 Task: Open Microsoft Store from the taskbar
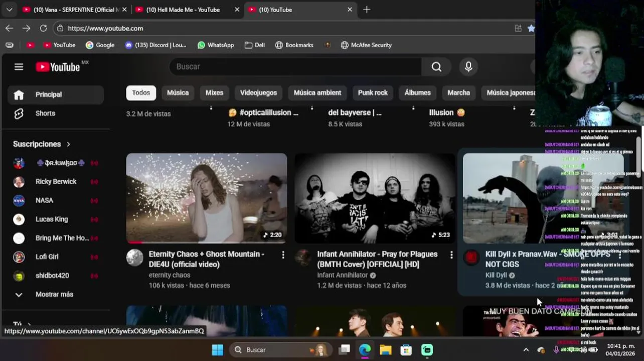pyautogui.click(x=406, y=349)
